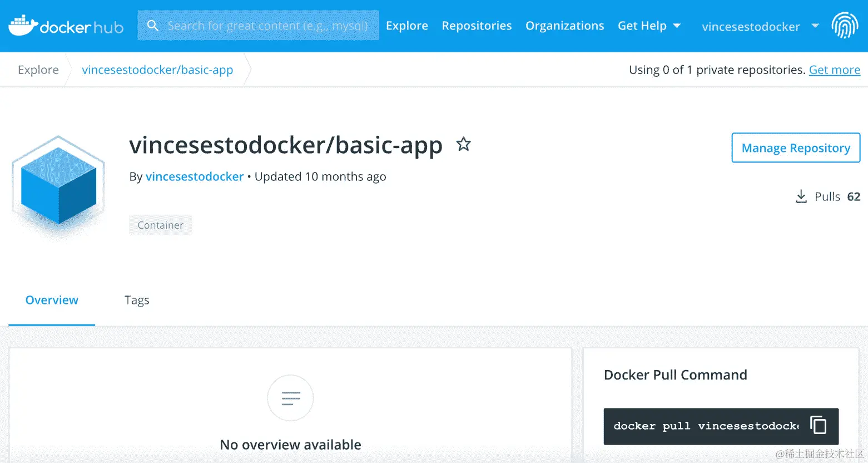Copy the docker pull command
Image resolution: width=868 pixels, height=463 pixels.
818,425
